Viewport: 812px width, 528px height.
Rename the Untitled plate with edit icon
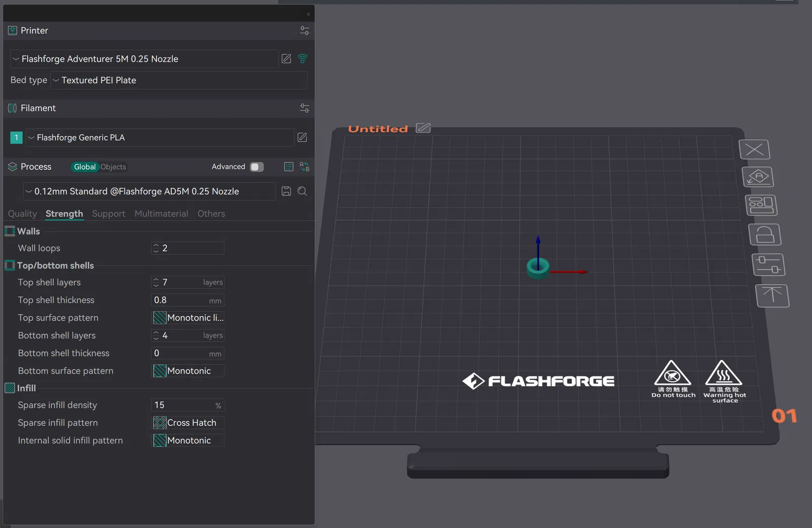[x=423, y=128]
